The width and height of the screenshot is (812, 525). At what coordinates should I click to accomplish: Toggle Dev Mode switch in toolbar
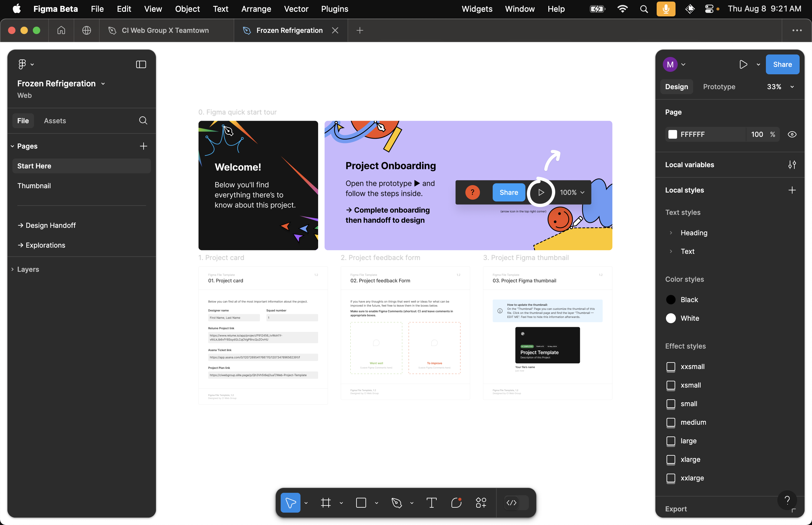pos(516,502)
